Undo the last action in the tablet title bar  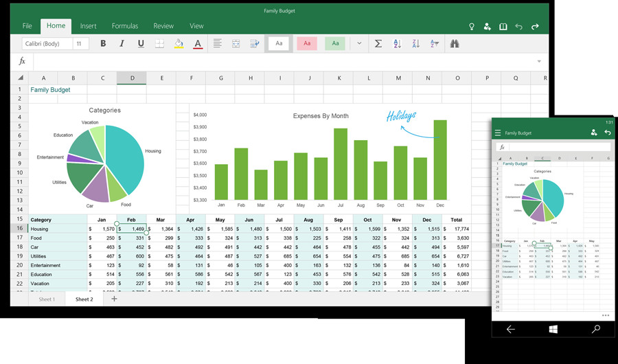pos(518,26)
